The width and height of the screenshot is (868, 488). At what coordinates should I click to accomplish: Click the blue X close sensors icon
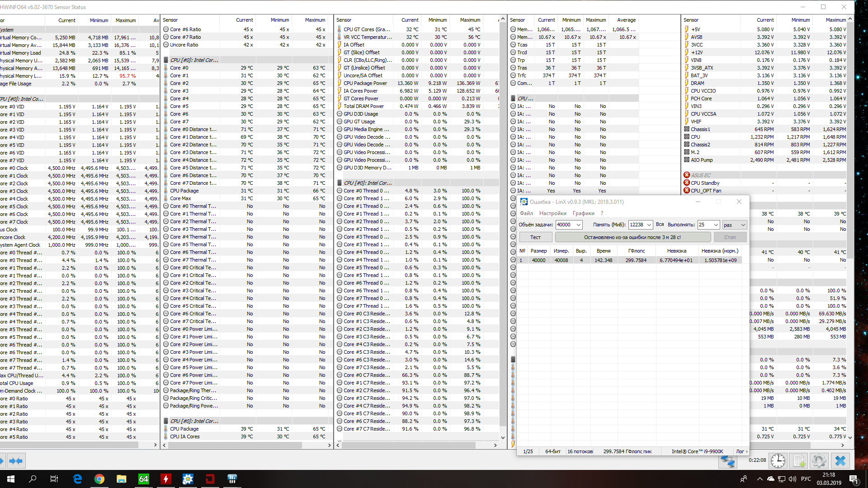point(840,461)
